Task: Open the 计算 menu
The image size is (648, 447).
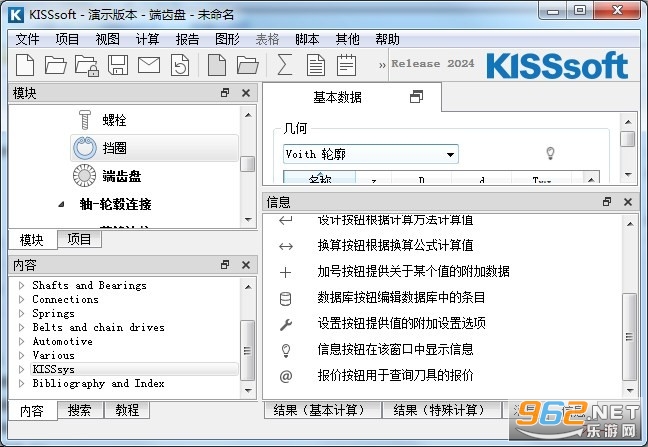Action: point(148,39)
